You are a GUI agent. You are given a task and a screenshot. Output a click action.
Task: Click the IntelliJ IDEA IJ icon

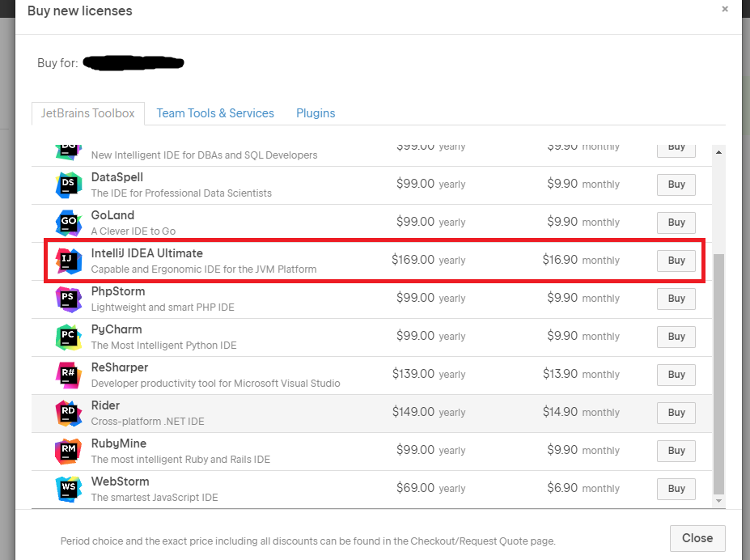(x=69, y=261)
